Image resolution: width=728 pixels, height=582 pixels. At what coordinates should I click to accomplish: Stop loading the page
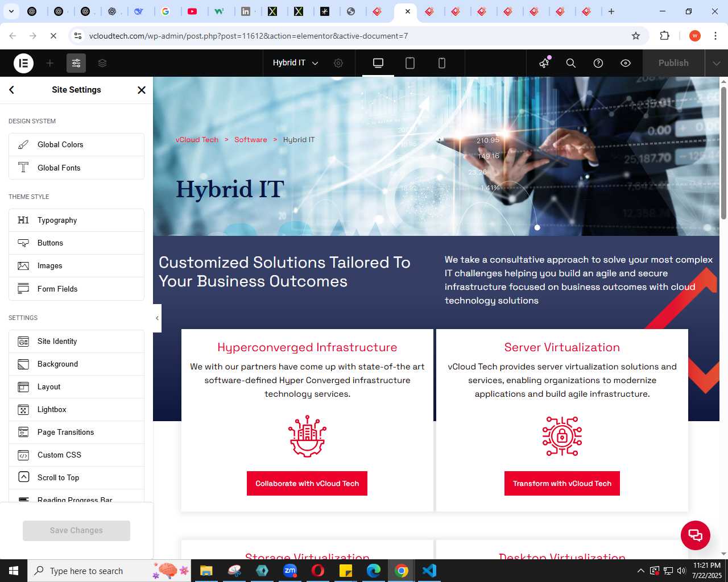tap(53, 36)
